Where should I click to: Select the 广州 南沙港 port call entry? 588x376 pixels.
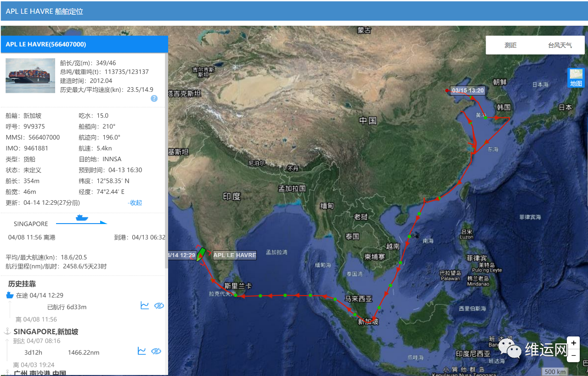(40, 373)
